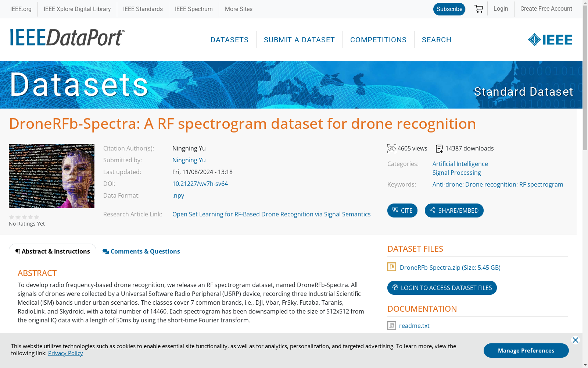The width and height of the screenshot is (588, 368).
Task: Click the 14387 downloads text
Action: click(x=470, y=148)
